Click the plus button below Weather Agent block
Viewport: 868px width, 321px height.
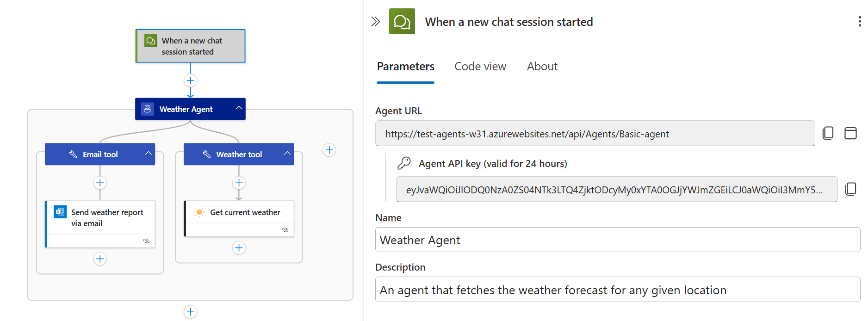click(x=191, y=311)
